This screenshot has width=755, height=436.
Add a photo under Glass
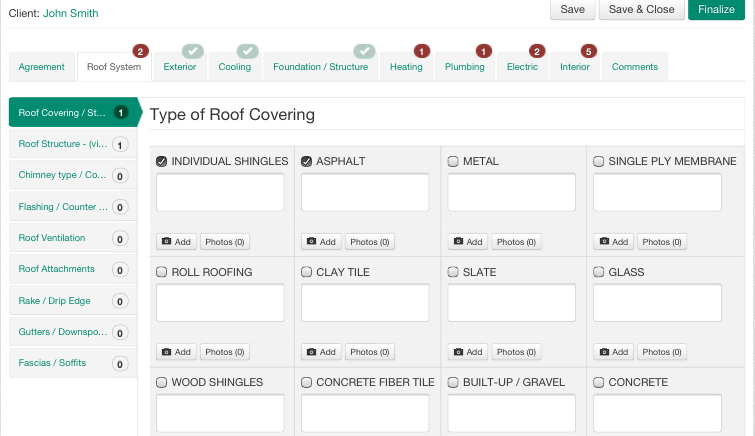(614, 352)
